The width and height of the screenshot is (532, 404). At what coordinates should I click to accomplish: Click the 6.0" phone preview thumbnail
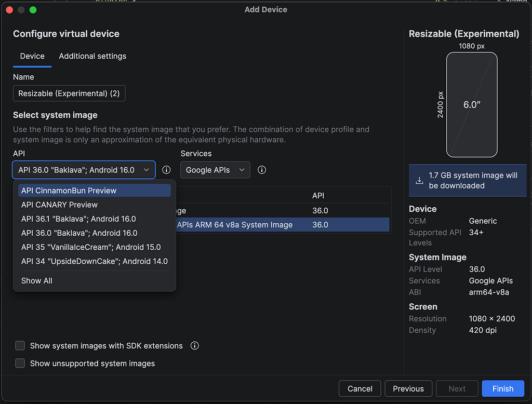point(472,104)
